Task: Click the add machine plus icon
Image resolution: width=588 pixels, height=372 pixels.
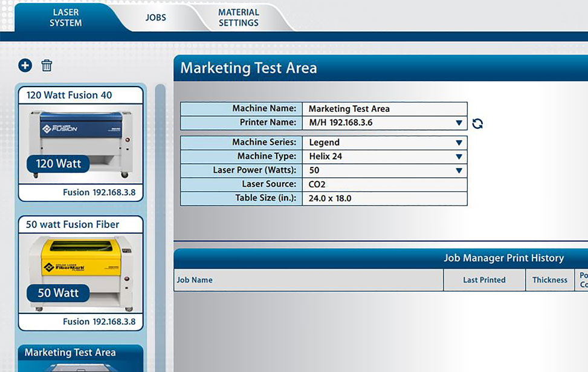Action: pyautogui.click(x=25, y=65)
